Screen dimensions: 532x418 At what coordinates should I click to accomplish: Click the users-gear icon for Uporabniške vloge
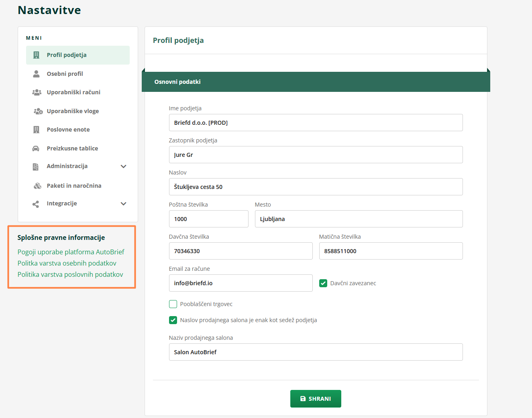(x=38, y=111)
